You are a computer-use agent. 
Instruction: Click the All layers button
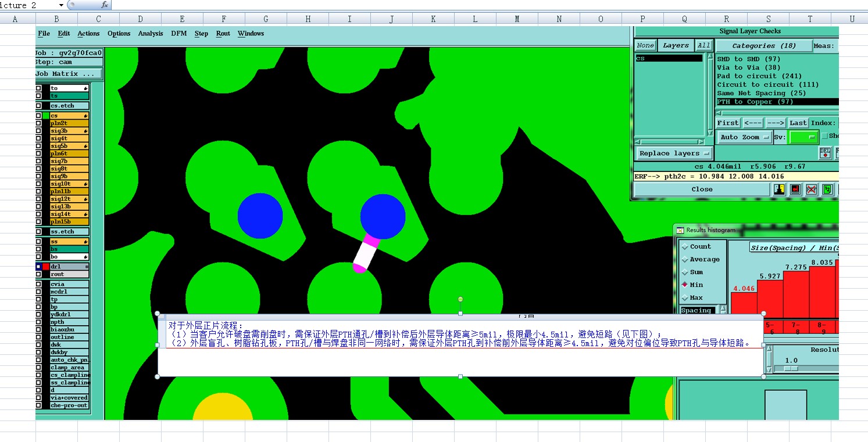click(704, 45)
